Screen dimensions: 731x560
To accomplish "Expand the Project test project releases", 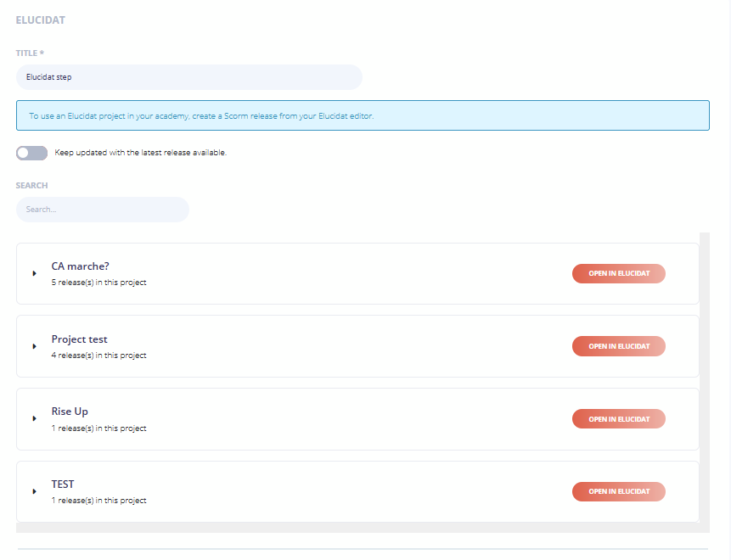I will click(34, 346).
